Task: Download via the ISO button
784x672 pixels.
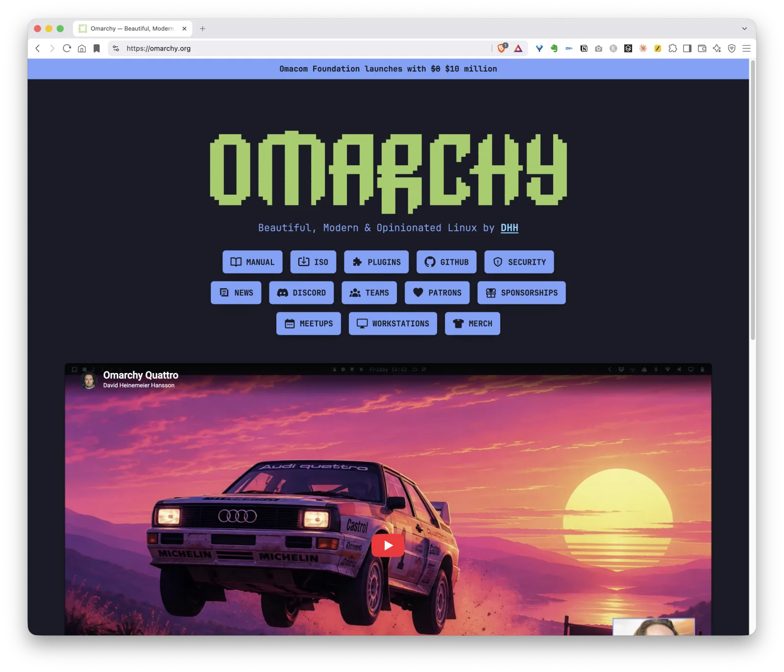Action: coord(313,262)
